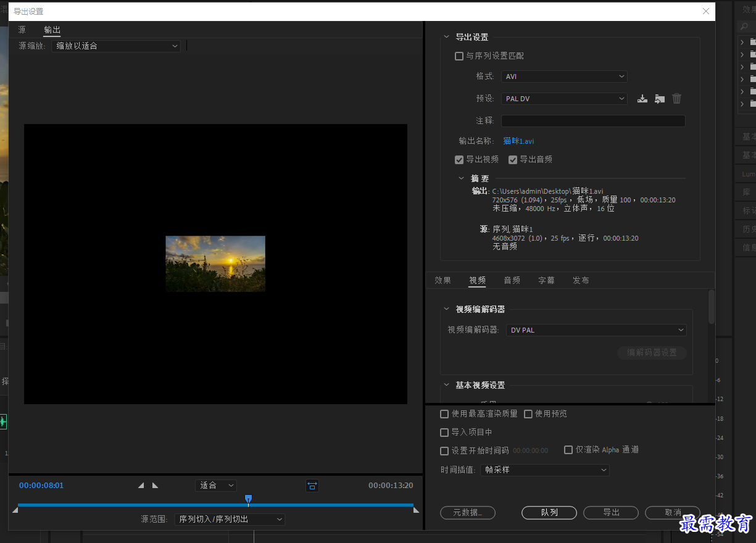Open the 适合 zoom level dropdown
Image resolution: width=756 pixels, height=543 pixels.
click(216, 486)
